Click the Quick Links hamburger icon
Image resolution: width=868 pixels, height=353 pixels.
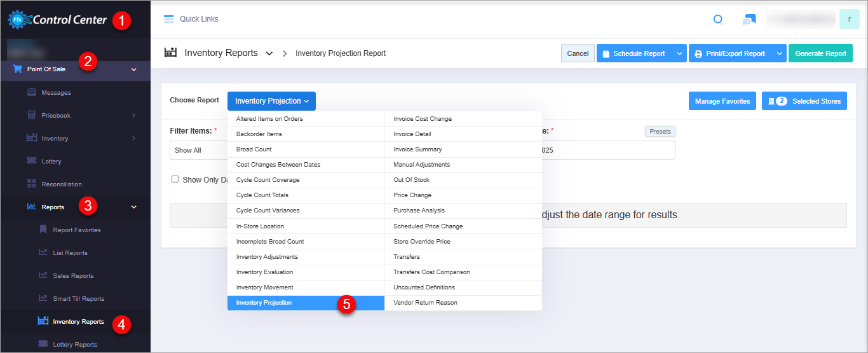(168, 19)
